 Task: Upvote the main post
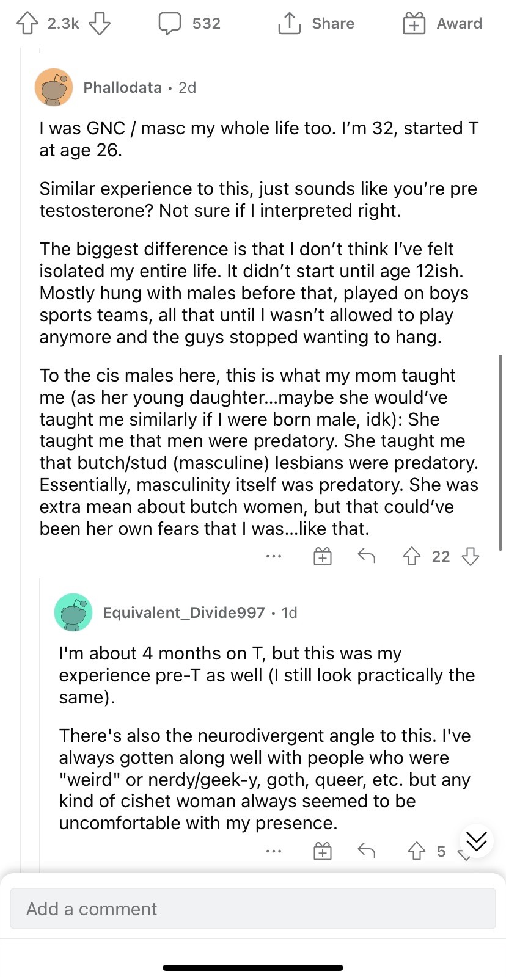27,24
